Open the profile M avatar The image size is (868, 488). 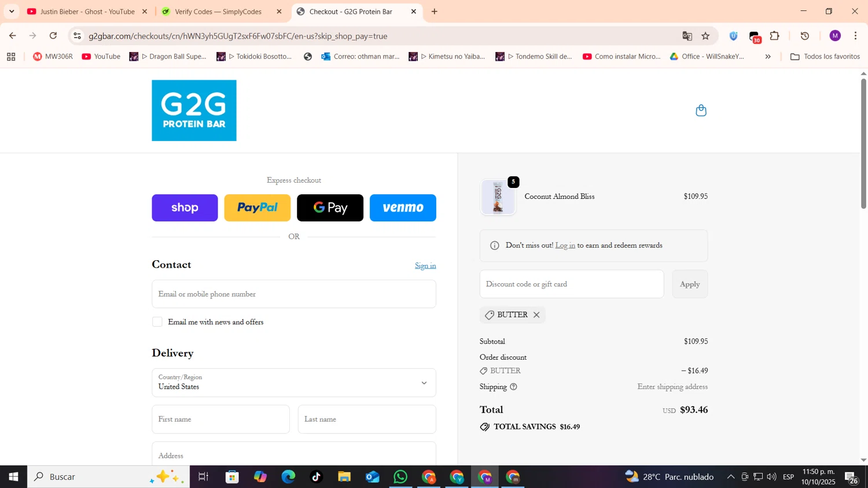tap(835, 36)
